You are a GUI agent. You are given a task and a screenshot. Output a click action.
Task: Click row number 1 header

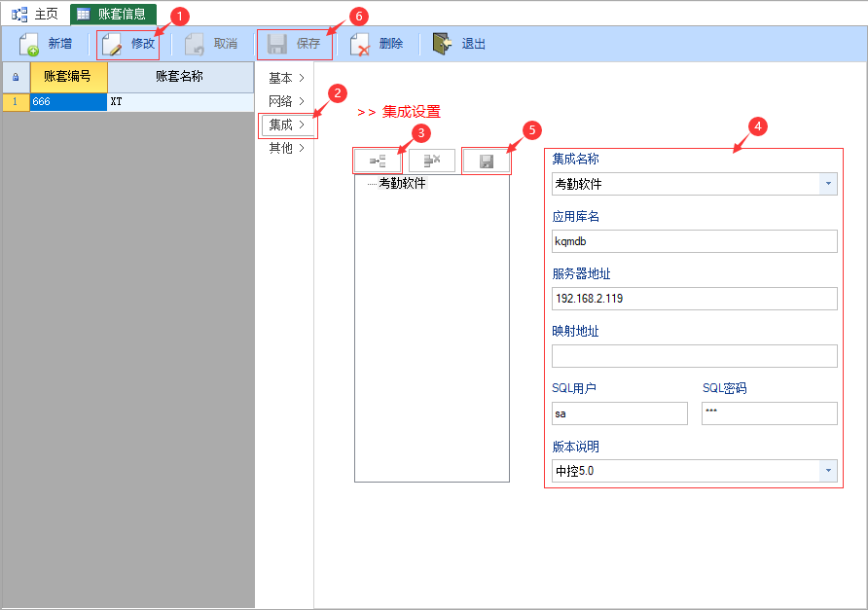(x=16, y=102)
